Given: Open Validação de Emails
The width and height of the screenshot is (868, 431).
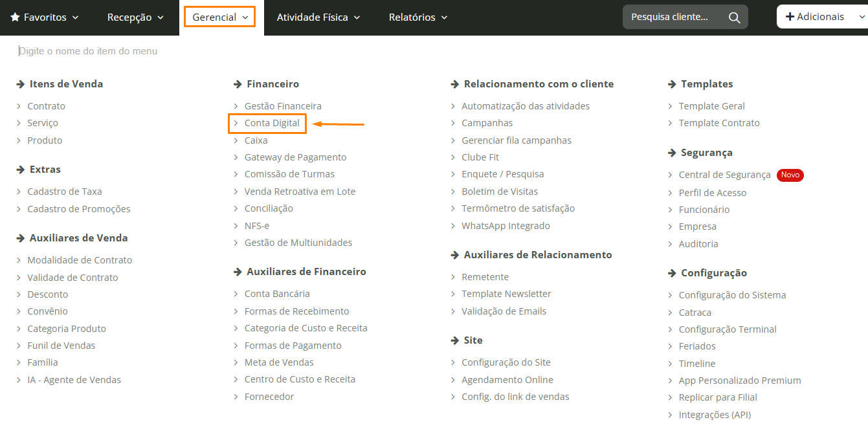Looking at the screenshot, I should tap(504, 311).
